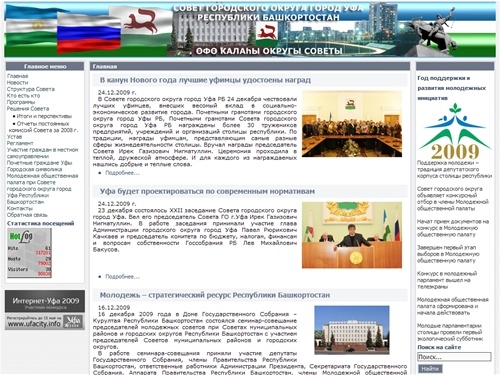Open Поддержка молодежи – традиция депутатского корпуса

pyautogui.click(x=454, y=169)
